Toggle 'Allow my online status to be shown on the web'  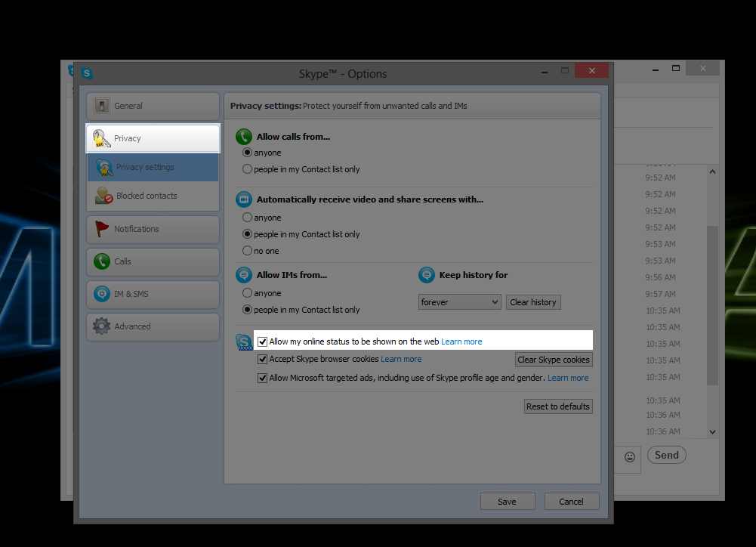tap(262, 342)
